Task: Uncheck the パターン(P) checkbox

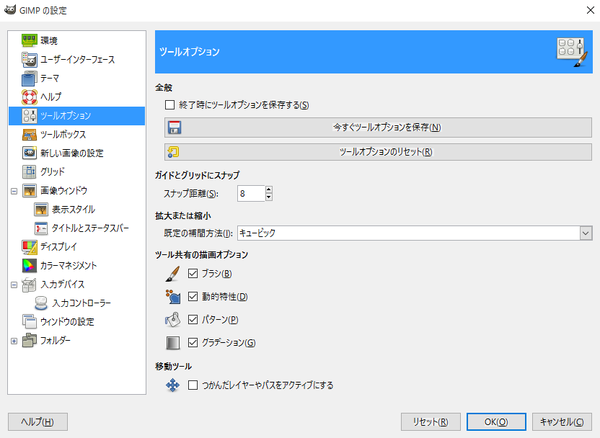Action: pyautogui.click(x=193, y=319)
